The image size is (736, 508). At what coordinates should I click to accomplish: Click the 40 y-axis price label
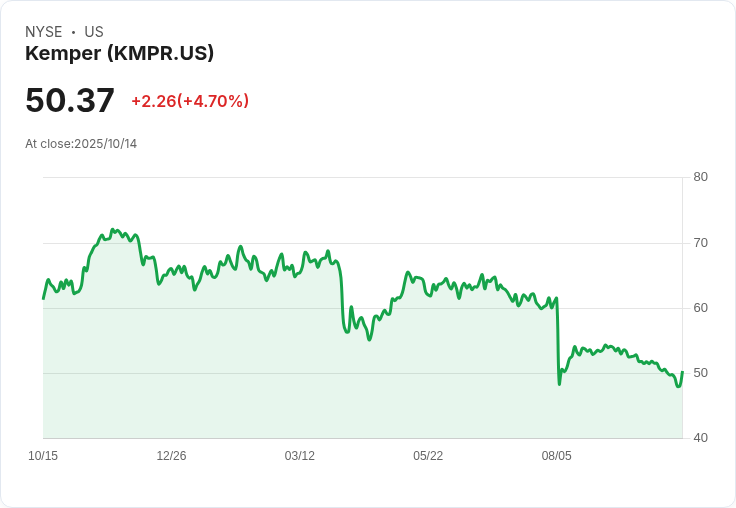[700, 438]
